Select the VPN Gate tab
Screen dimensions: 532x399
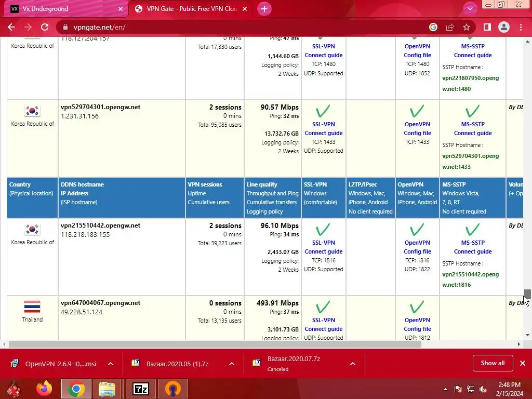[x=190, y=9]
